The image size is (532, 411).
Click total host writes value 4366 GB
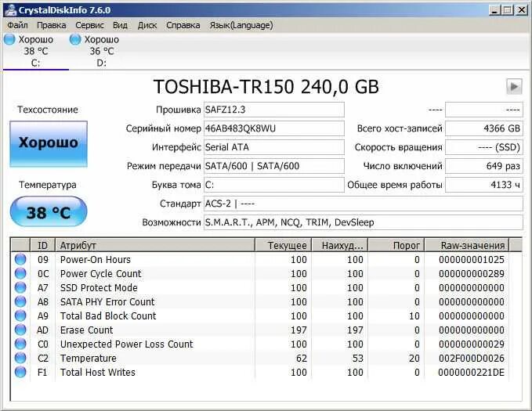[x=484, y=128]
